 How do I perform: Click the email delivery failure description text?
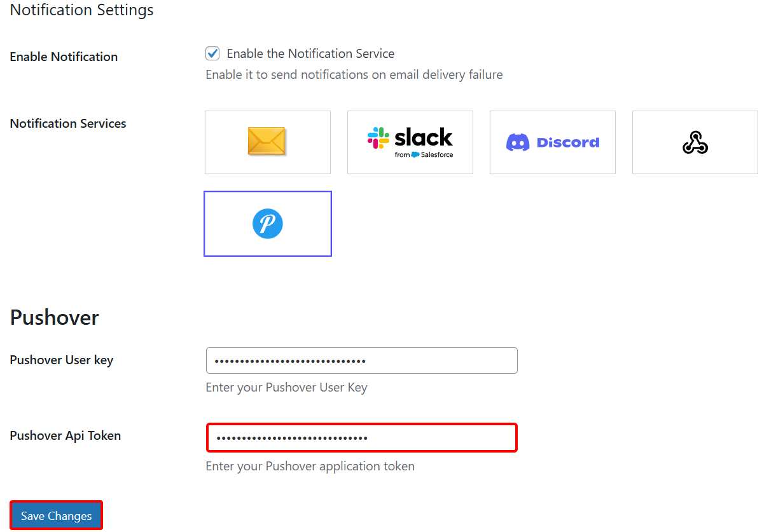click(x=354, y=75)
